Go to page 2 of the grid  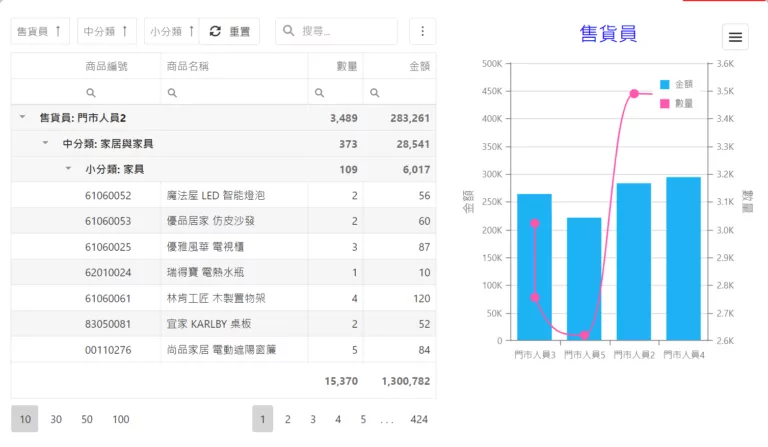point(288,419)
